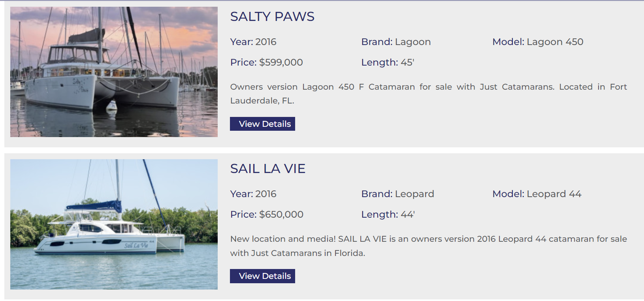Click the SAIL LA VIE catamaran photo

point(114,223)
